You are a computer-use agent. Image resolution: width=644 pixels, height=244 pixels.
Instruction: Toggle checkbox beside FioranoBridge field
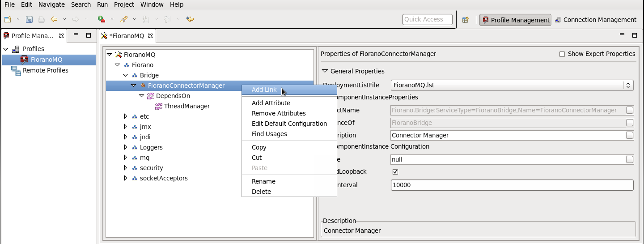click(x=629, y=123)
